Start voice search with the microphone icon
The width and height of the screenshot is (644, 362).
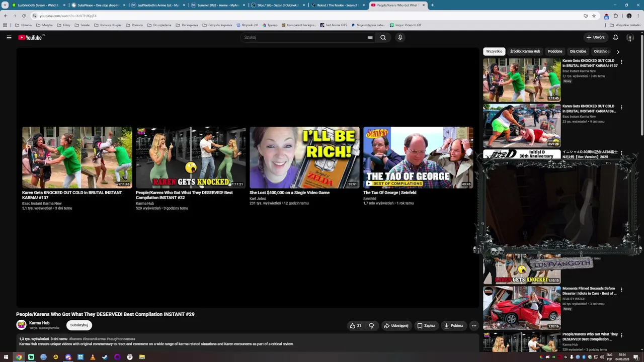click(x=400, y=37)
